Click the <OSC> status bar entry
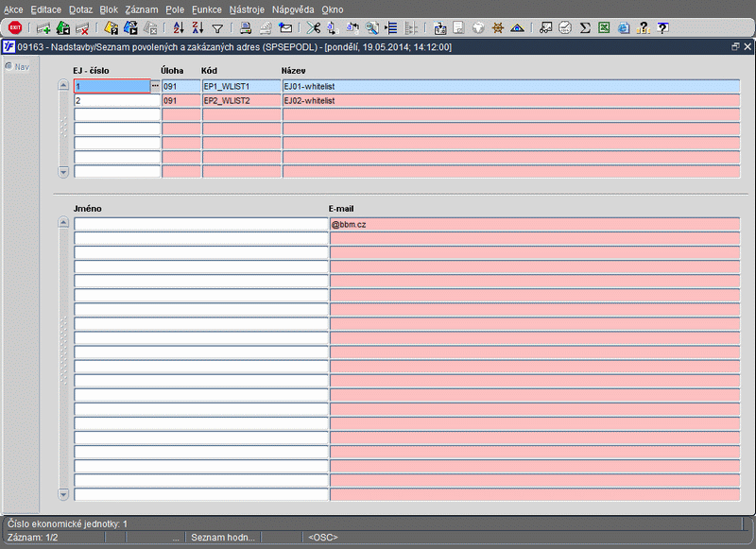The width and height of the screenshot is (756, 549). 323,537
